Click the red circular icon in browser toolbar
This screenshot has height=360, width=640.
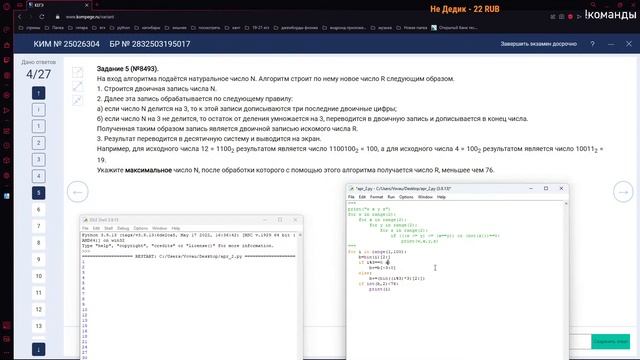[x=570, y=17]
